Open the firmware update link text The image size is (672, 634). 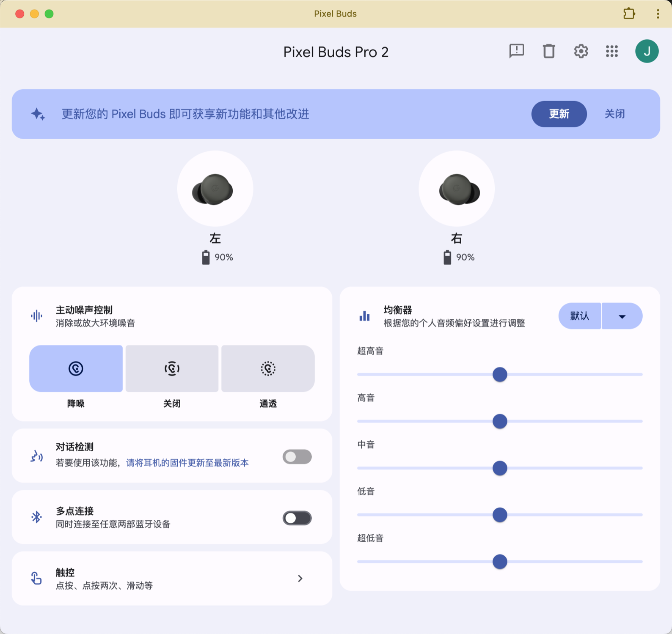coord(187,463)
